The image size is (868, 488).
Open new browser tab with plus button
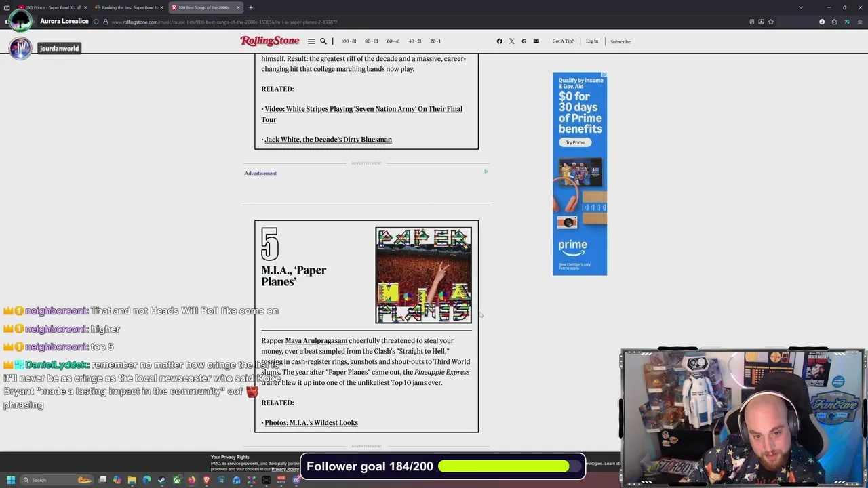pyautogui.click(x=250, y=7)
